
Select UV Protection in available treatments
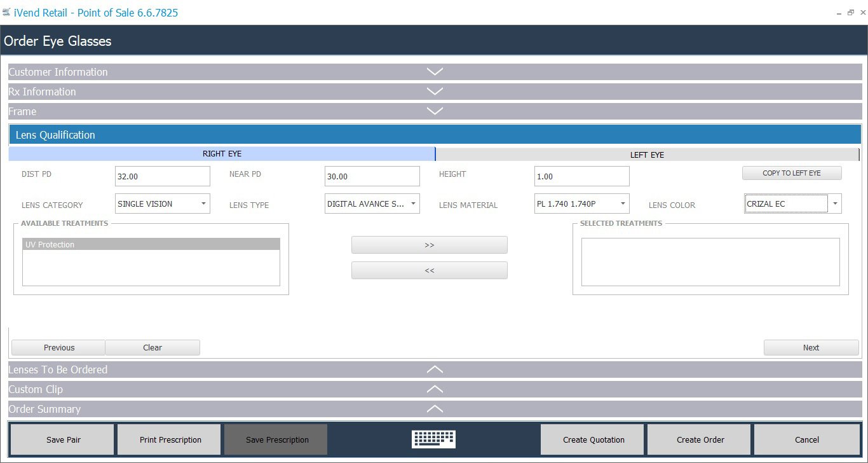coord(151,244)
